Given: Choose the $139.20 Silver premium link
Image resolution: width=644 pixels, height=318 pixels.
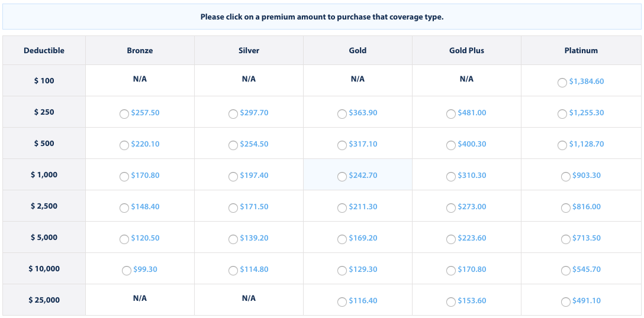Looking at the screenshot, I should (254, 238).
